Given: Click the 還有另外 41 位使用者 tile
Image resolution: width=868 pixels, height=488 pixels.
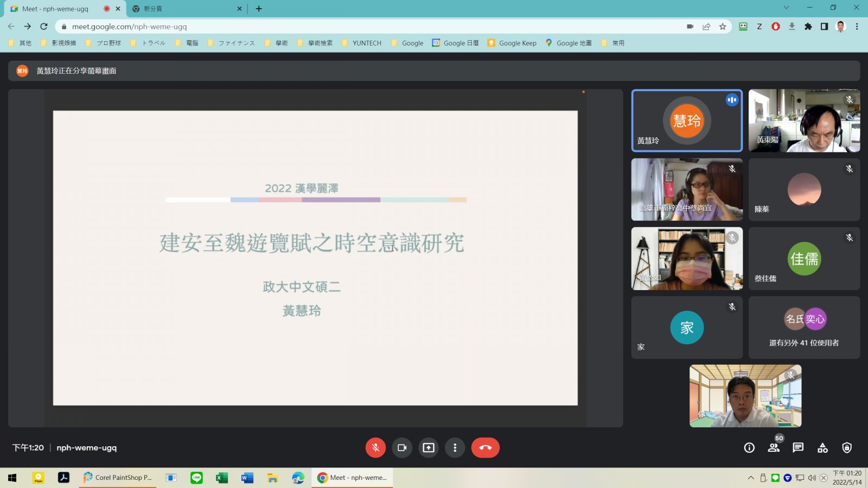Looking at the screenshot, I should (804, 328).
